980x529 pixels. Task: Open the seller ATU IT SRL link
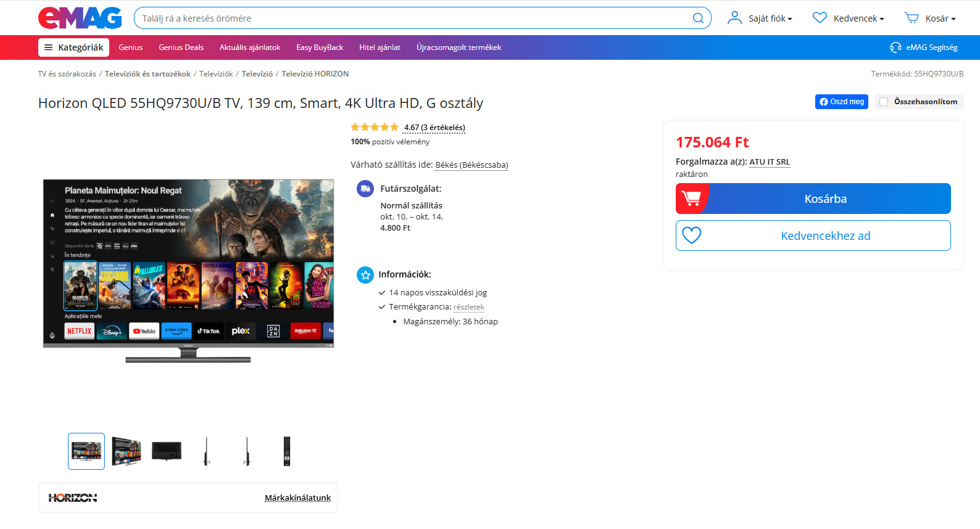tap(769, 162)
